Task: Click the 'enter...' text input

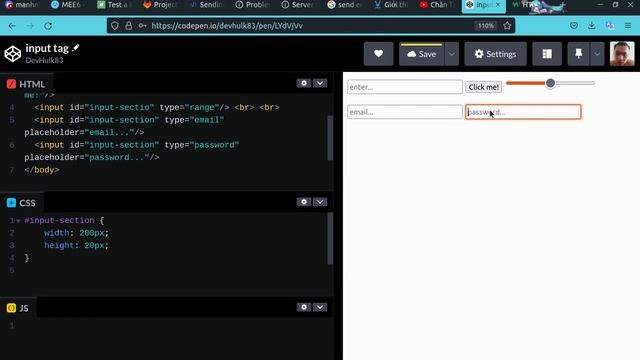Action: [405, 87]
